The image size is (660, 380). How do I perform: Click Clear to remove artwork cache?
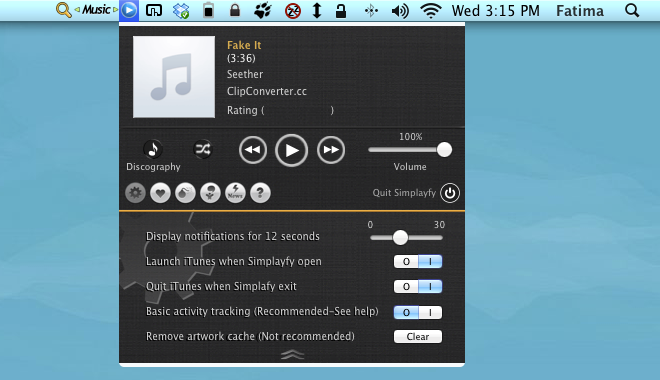(x=418, y=336)
